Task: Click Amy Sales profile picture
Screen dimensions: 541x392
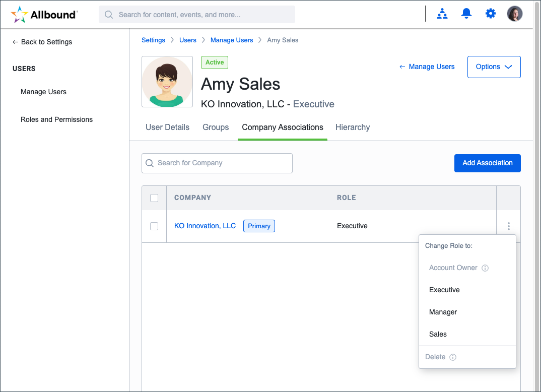Action: pyautogui.click(x=167, y=82)
